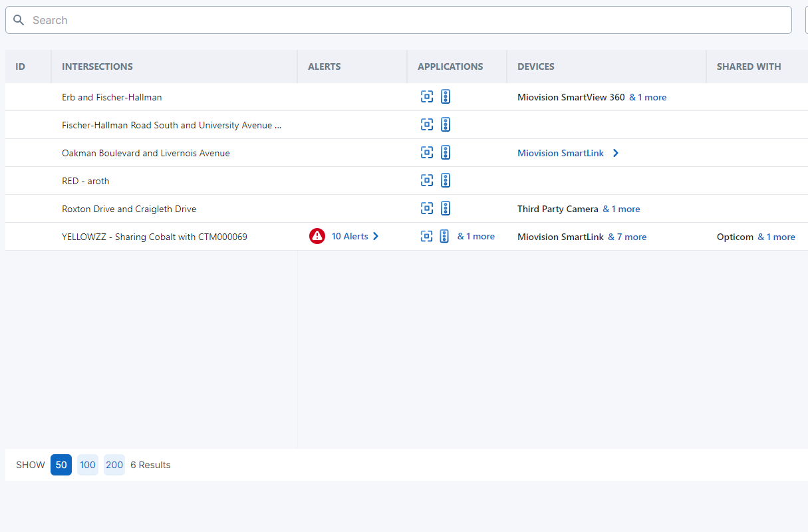Show 100 results per page
Viewport: 808px width, 532px height.
tap(87, 465)
